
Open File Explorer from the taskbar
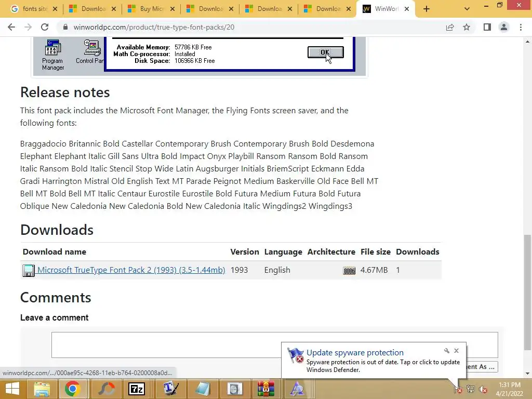(42, 389)
